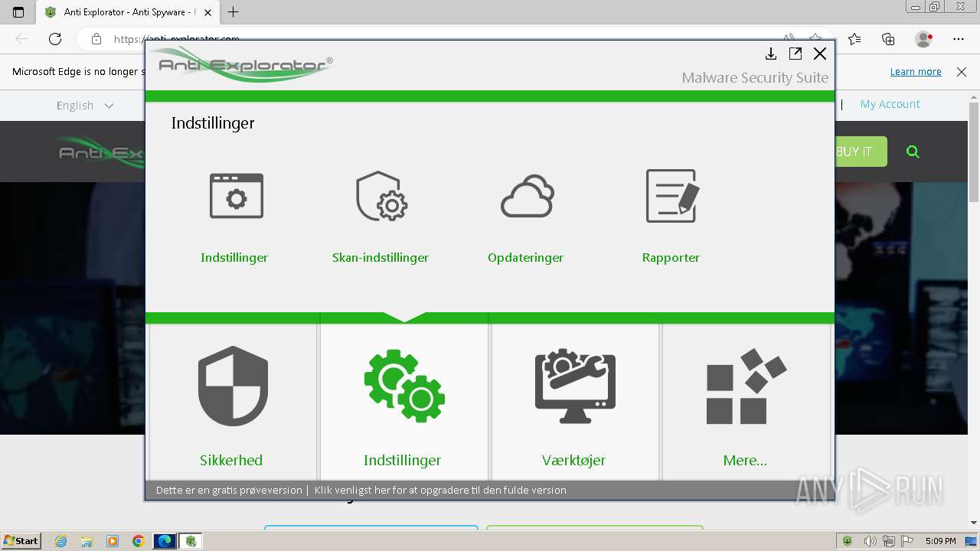Viewport: 980px width, 551px height.
Task: Switch to the Værktøjer tab
Action: [x=575, y=403]
